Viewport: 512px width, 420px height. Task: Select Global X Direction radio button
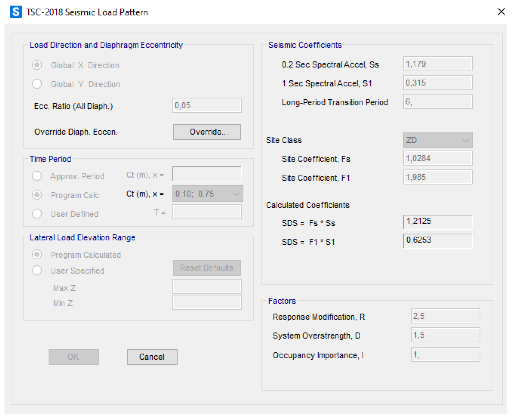37,65
